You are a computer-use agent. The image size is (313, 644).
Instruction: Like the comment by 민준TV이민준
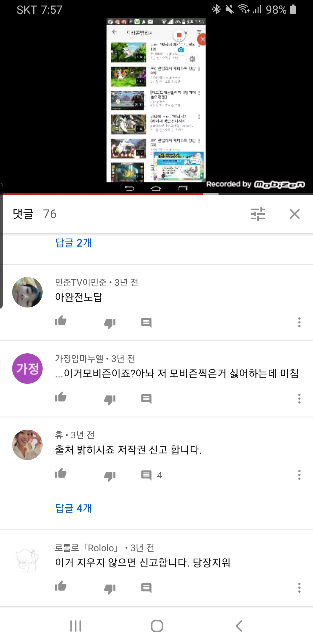61,321
